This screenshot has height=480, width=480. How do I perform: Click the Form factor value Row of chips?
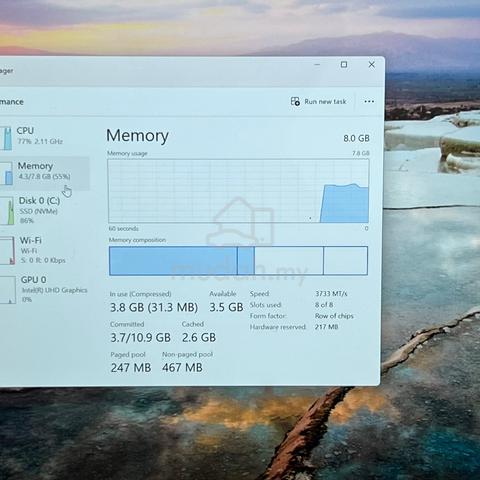pos(334,316)
